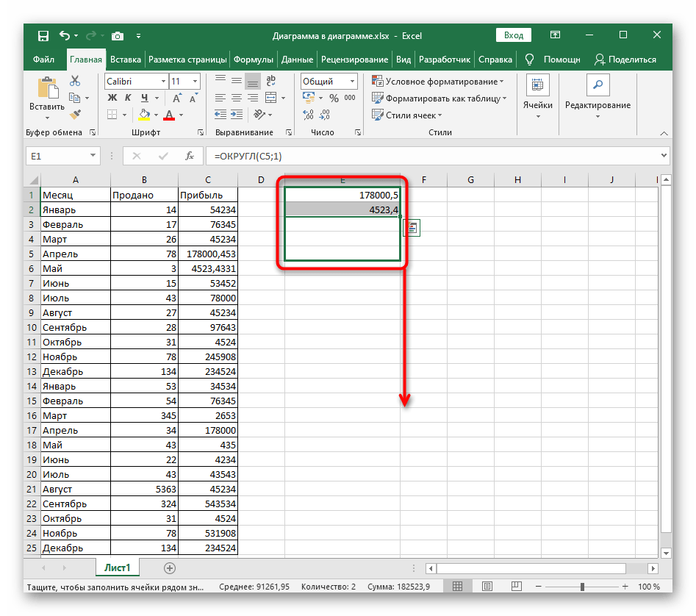The width and height of the screenshot is (696, 616).
Task: Toggle underline formatting (Ч)
Action: tap(144, 98)
